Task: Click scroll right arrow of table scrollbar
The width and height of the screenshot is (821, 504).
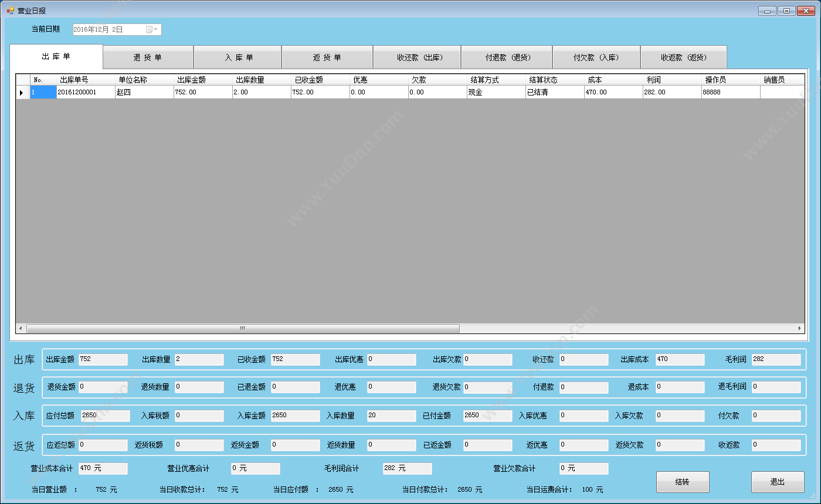Action: point(799,329)
